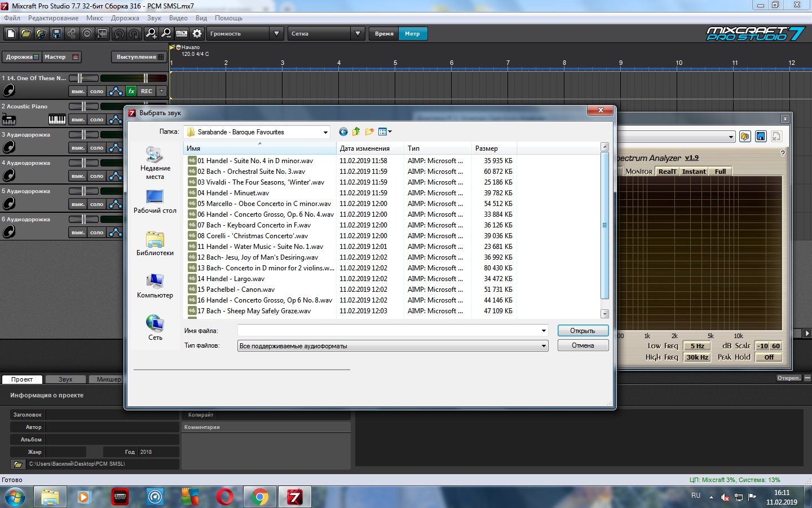This screenshot has height=508, width=812.
Task: Switch timeline to Время mode
Action: tap(384, 34)
